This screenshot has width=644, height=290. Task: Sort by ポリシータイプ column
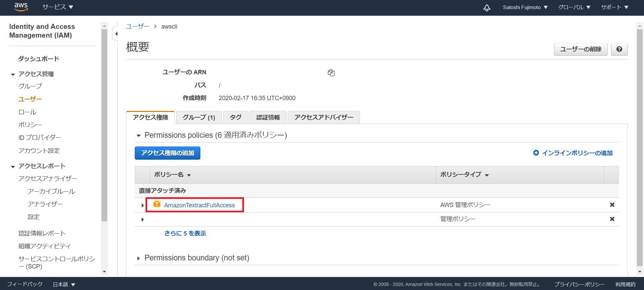point(465,175)
